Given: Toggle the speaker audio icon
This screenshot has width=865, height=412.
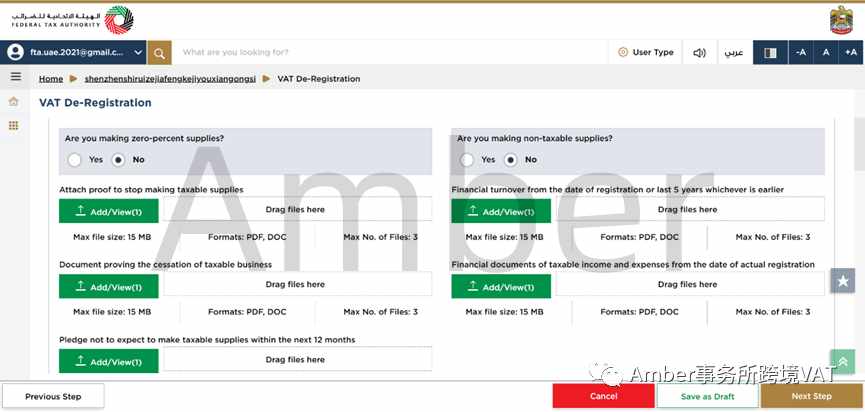Looking at the screenshot, I should click(700, 53).
